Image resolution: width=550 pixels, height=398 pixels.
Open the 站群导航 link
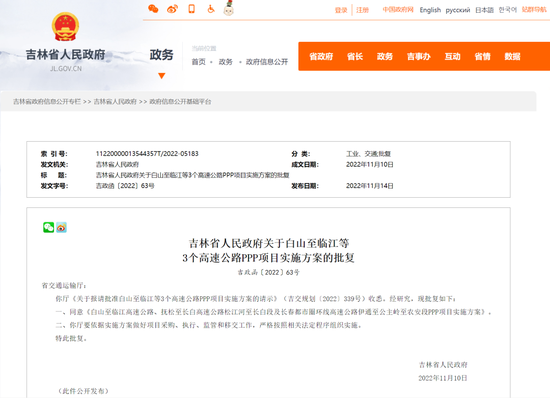tap(534, 9)
